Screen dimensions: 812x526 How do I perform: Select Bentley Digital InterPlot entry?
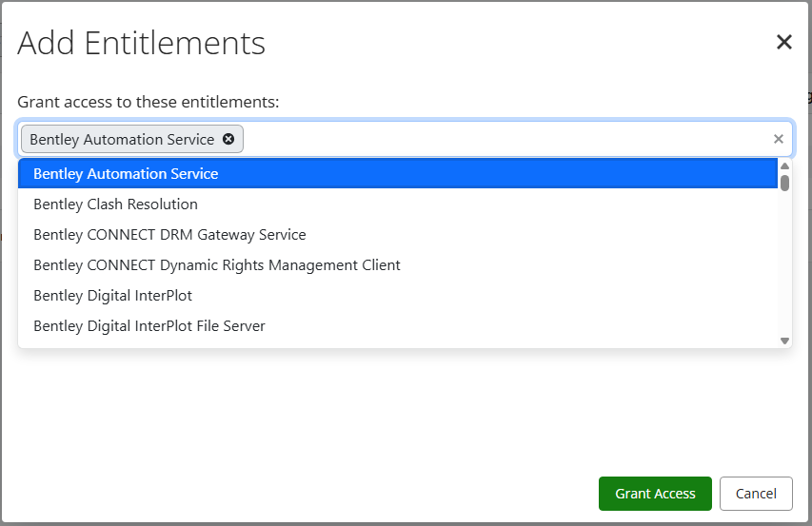(112, 296)
